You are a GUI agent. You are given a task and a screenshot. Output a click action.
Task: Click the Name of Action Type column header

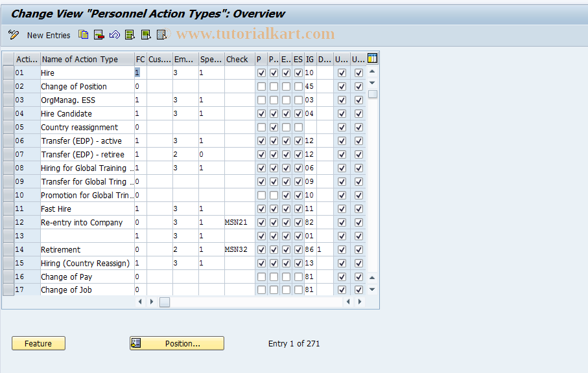88,59
